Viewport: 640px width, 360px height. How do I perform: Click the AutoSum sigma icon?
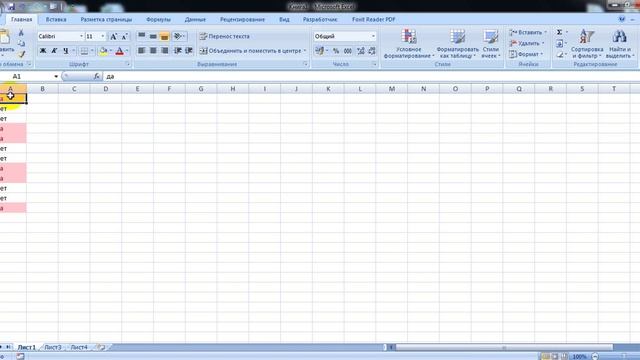coord(559,32)
